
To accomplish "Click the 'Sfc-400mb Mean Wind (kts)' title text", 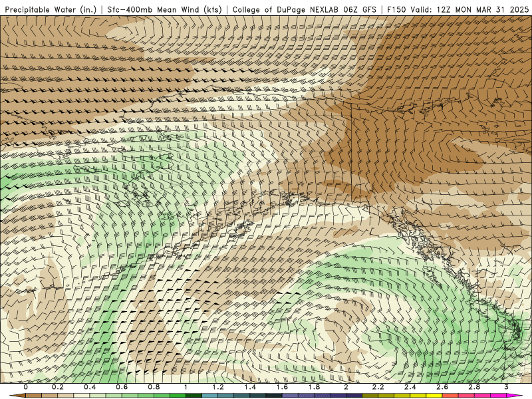I will coord(164,9).
